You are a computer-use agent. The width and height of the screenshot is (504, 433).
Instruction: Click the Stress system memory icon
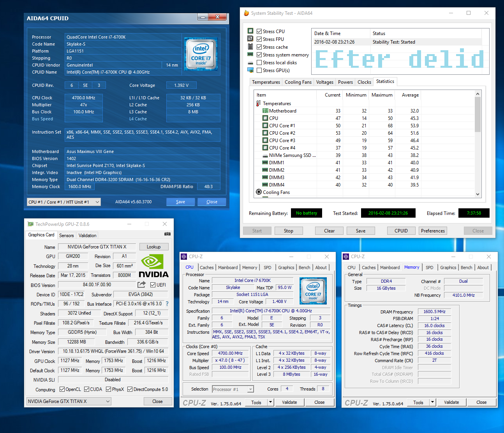click(x=250, y=54)
